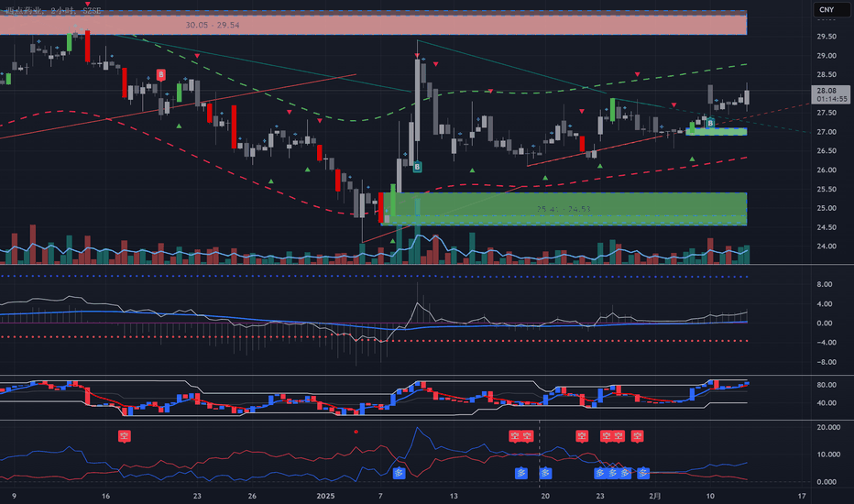Click date 9 on the time axis

pos(14,496)
